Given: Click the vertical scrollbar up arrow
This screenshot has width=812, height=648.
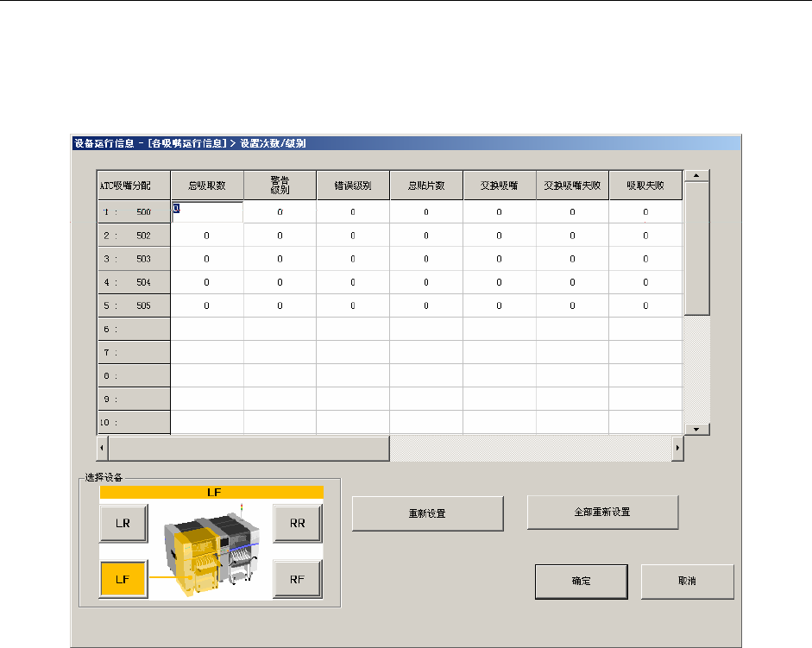Looking at the screenshot, I should tap(696, 176).
